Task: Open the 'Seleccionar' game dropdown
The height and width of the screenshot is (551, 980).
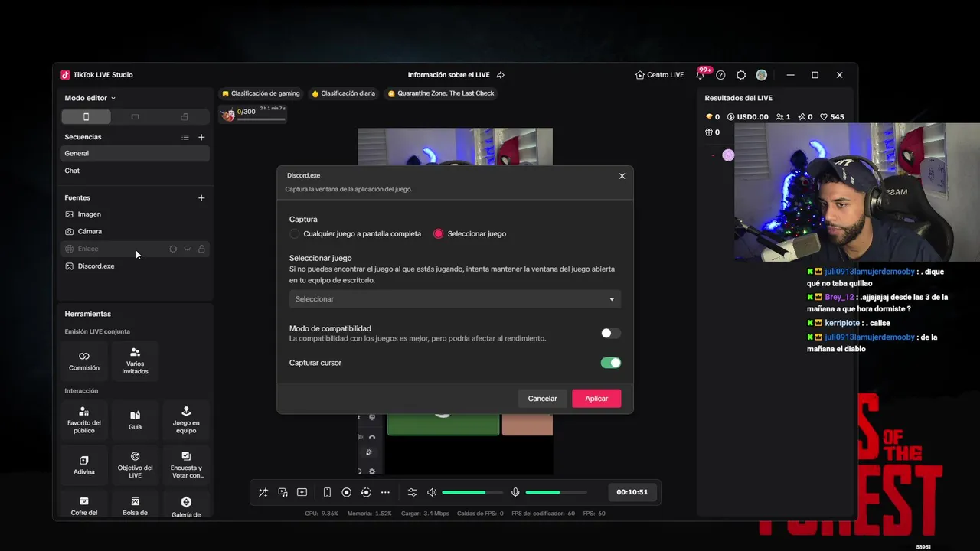Action: point(455,299)
